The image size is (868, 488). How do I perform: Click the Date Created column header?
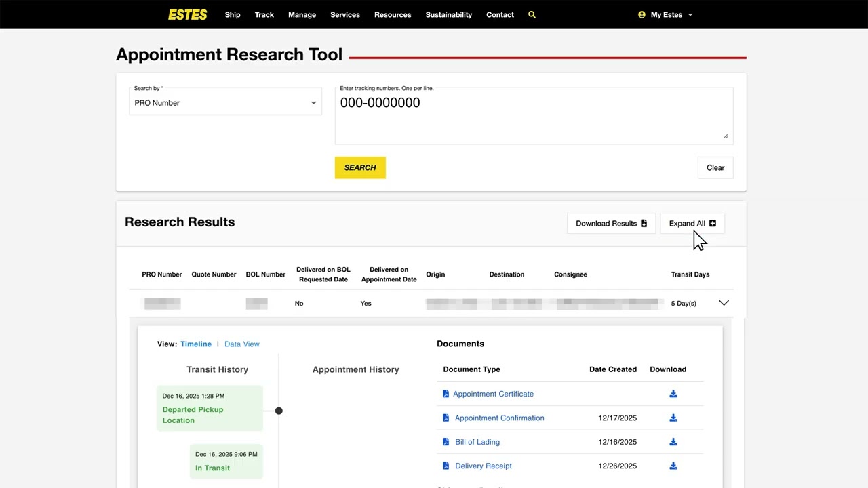pos(613,369)
